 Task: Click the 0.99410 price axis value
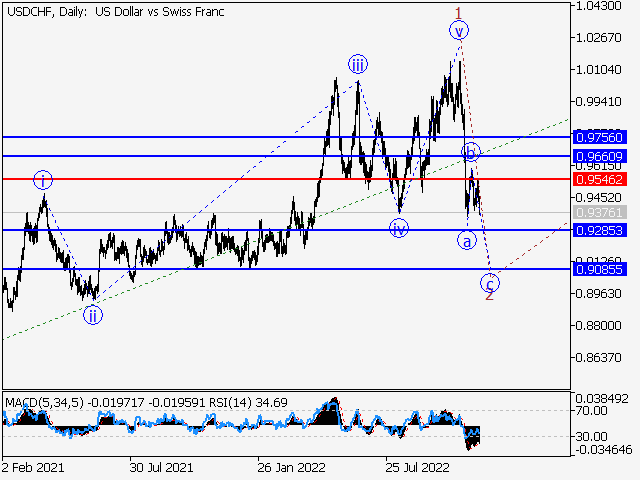598,102
